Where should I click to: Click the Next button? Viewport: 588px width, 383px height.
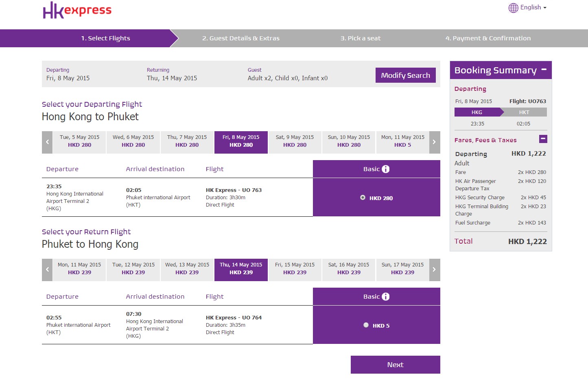[x=395, y=365]
